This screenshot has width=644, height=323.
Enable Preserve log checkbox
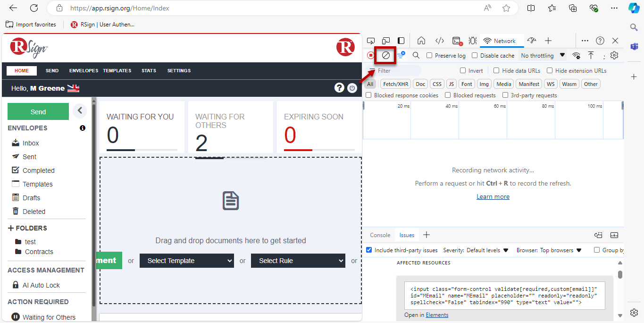pos(429,55)
